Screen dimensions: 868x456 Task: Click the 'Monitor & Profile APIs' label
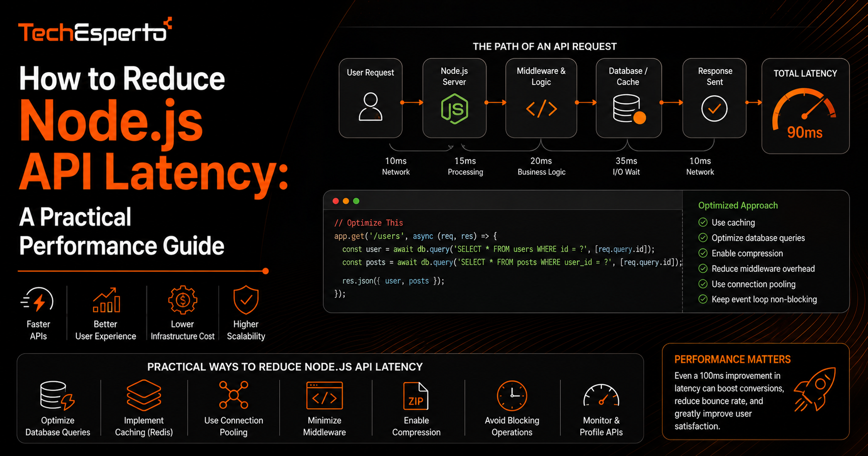(601, 426)
